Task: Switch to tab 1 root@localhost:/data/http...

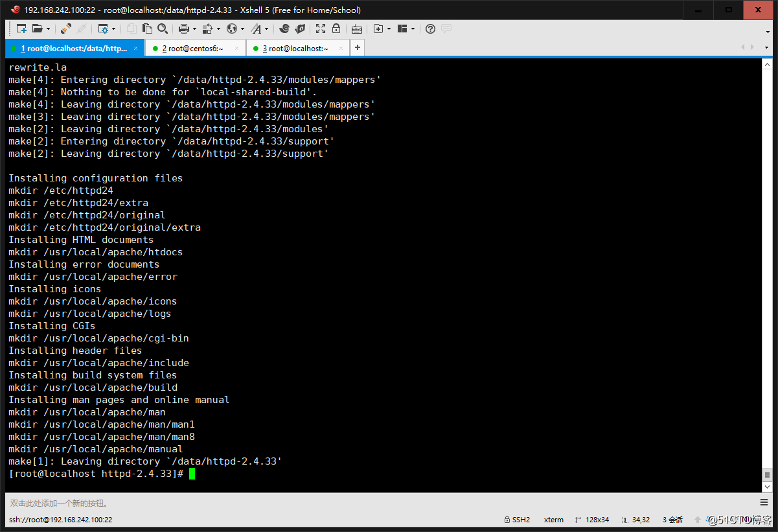Action: click(x=74, y=49)
